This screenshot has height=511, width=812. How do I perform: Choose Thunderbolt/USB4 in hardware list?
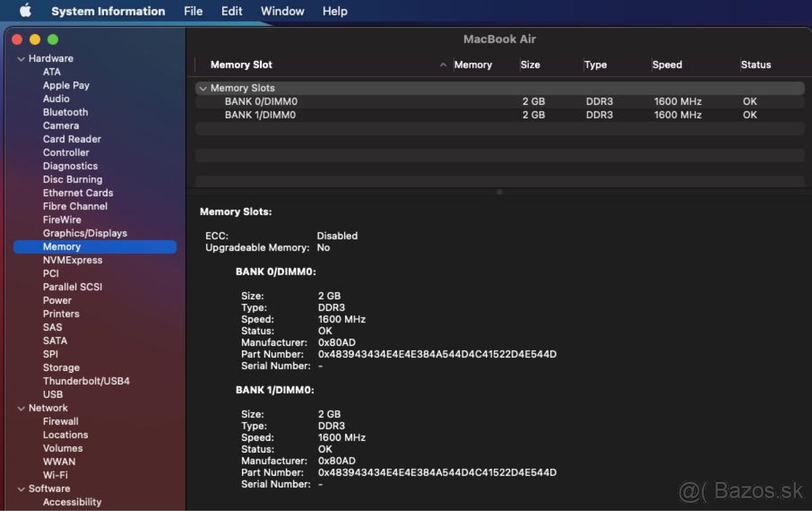(86, 381)
